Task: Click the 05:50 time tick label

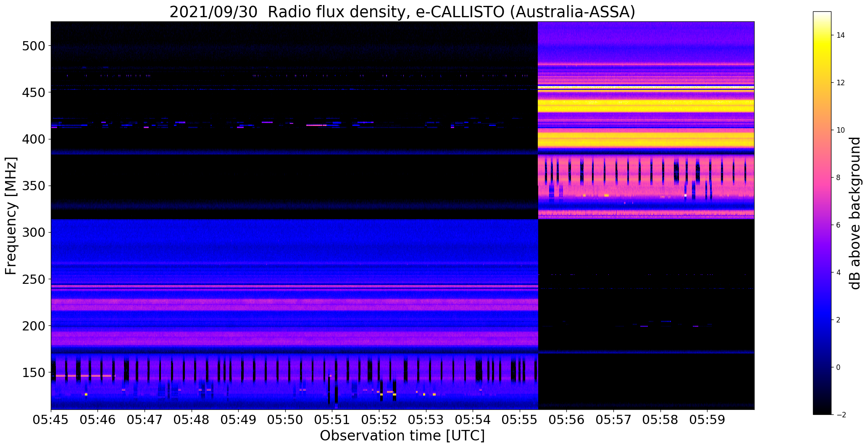Action: (x=286, y=420)
